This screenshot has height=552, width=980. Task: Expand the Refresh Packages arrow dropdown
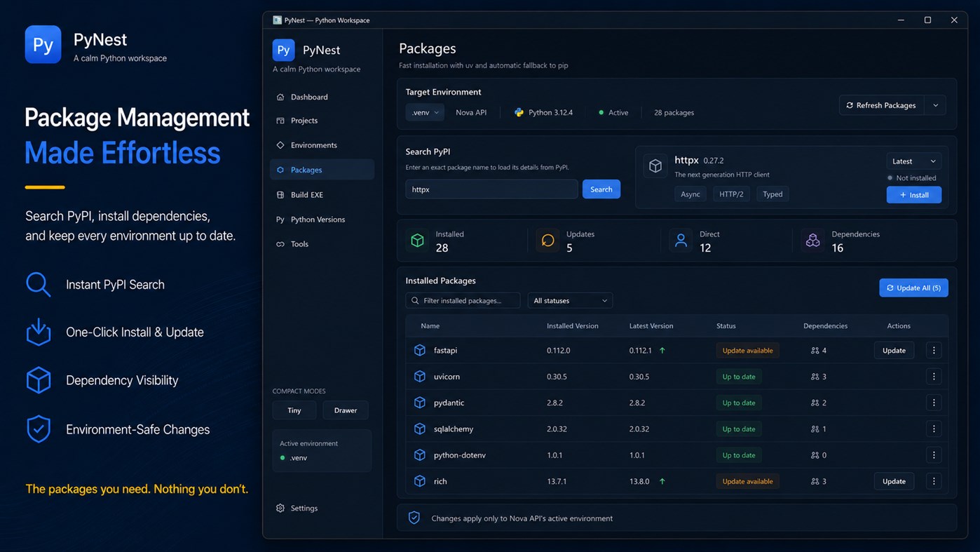click(x=935, y=105)
